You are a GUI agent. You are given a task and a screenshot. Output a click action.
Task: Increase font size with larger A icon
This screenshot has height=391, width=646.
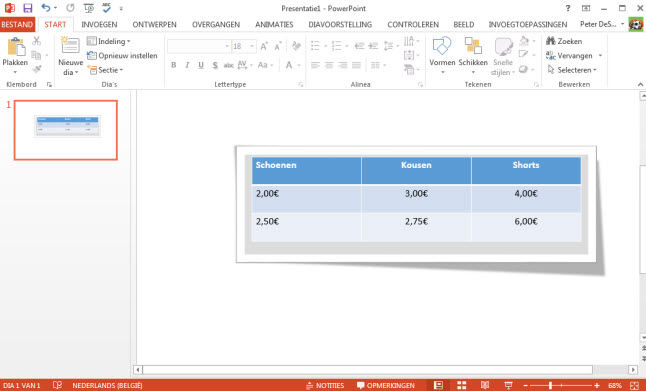[x=264, y=46]
